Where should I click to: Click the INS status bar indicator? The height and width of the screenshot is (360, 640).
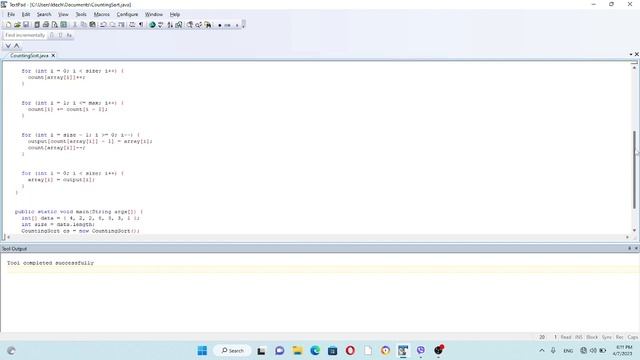[x=578, y=337]
